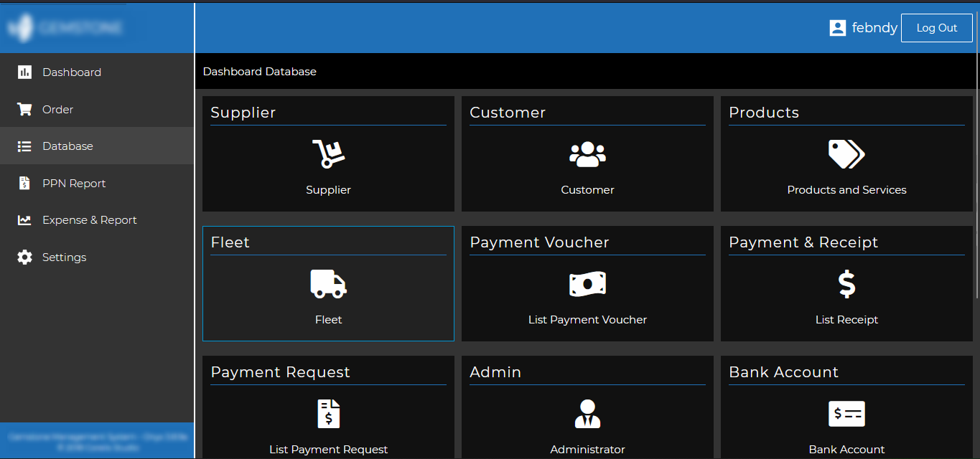Viewport: 980px width, 459px height.
Task: Open the Customer group icon
Action: point(587,154)
